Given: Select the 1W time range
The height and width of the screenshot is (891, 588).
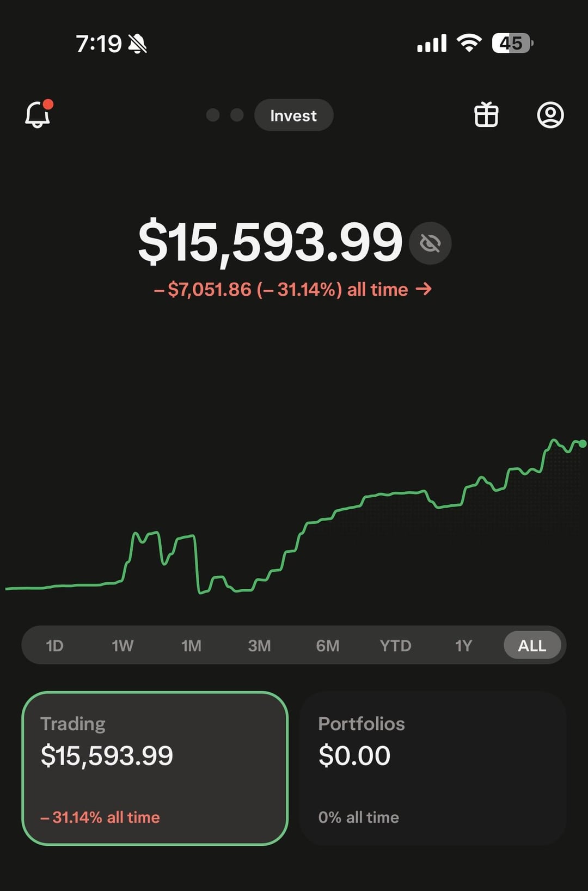Looking at the screenshot, I should pos(122,645).
